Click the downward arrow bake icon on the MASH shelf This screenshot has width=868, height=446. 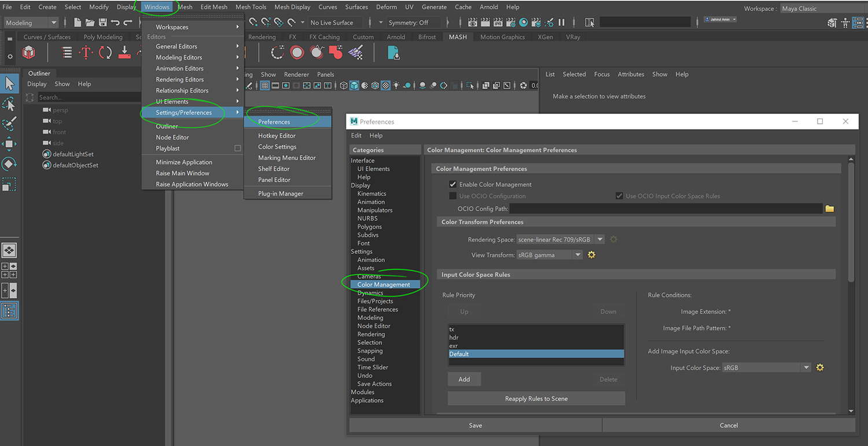(x=124, y=53)
